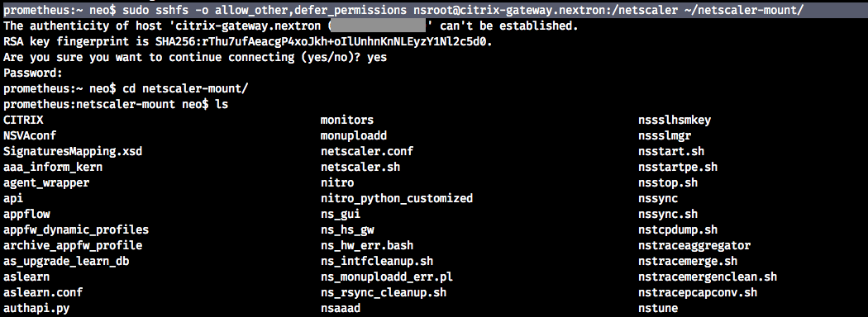The width and height of the screenshot is (868, 317).
Task: Select the nssslhsmkey entry
Action: [x=675, y=120]
